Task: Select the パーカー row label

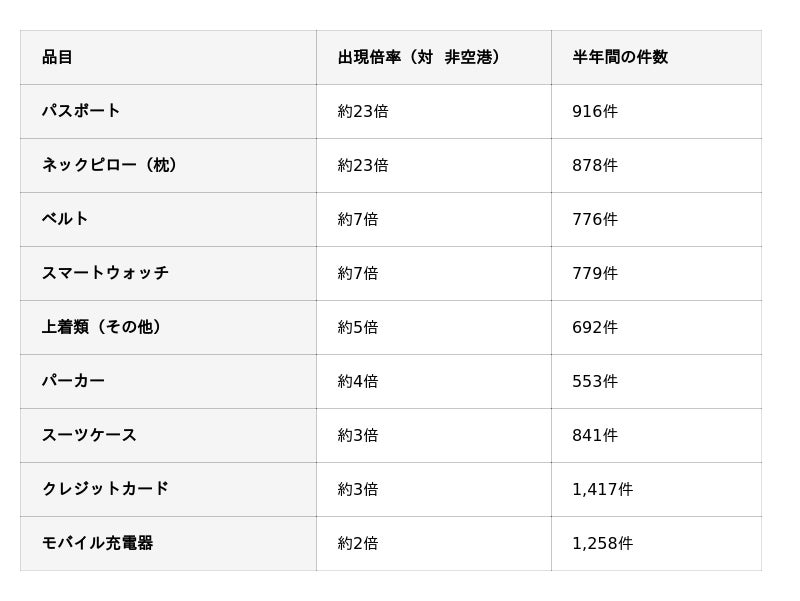Action: coord(73,381)
